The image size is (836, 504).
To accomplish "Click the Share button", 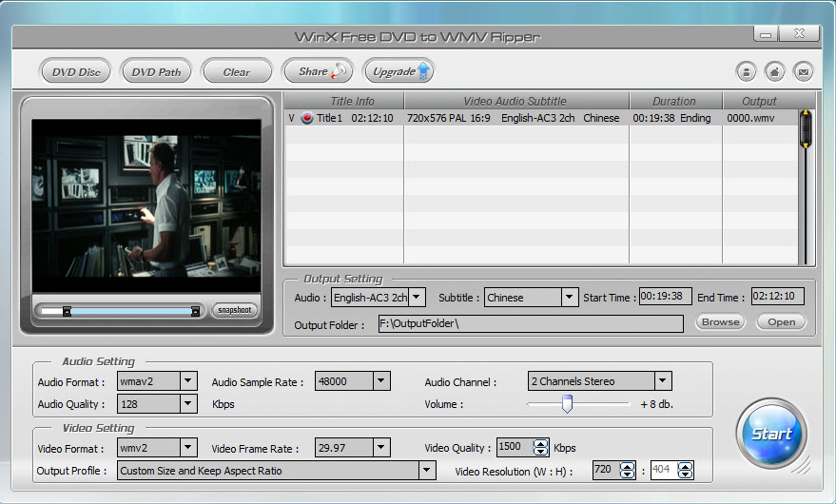I will coord(319,71).
